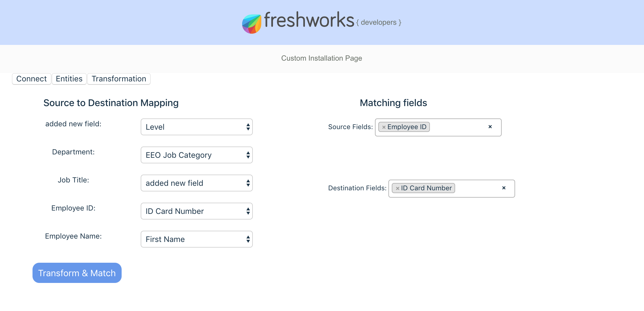The width and height of the screenshot is (644, 311).
Task: Clear all Source Fields selections
Action: pyautogui.click(x=490, y=127)
